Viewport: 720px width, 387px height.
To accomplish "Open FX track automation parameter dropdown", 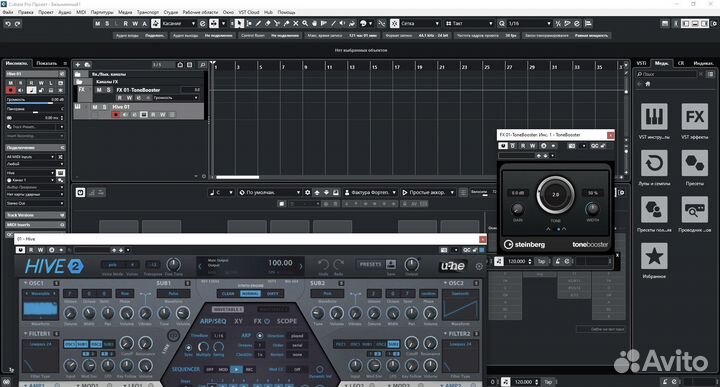I will coord(176,98).
